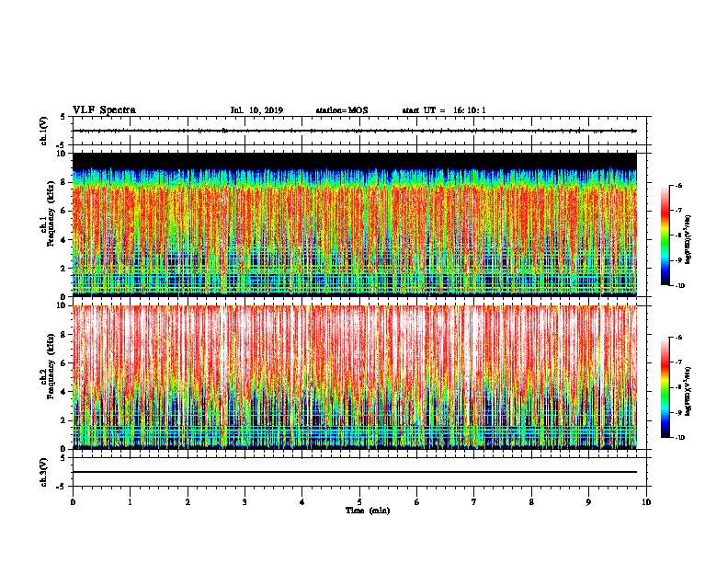
Task: Click the ch.1 color bar unit label
Action: tap(688, 240)
